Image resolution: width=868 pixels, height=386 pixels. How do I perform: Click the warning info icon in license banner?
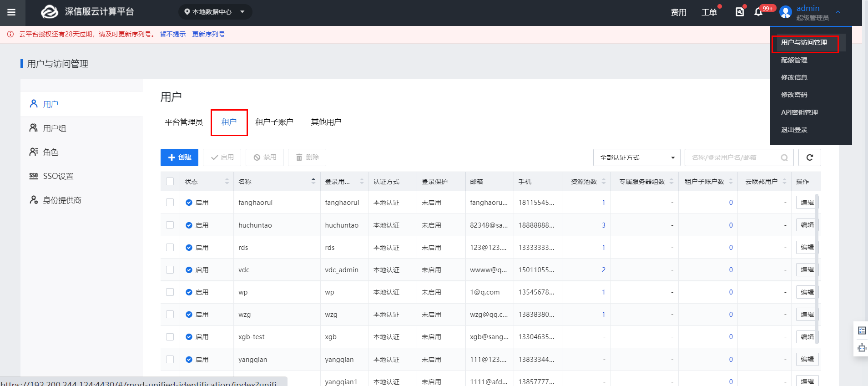tap(10, 34)
